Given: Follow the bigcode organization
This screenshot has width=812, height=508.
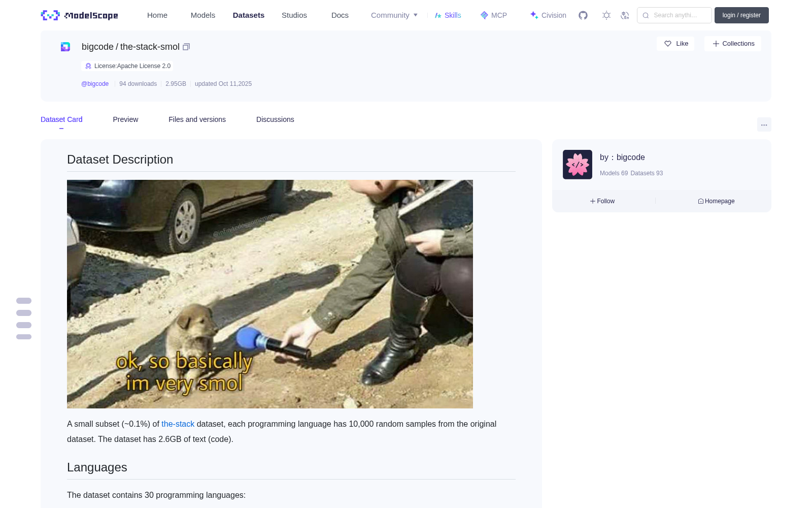Looking at the screenshot, I should click(602, 201).
